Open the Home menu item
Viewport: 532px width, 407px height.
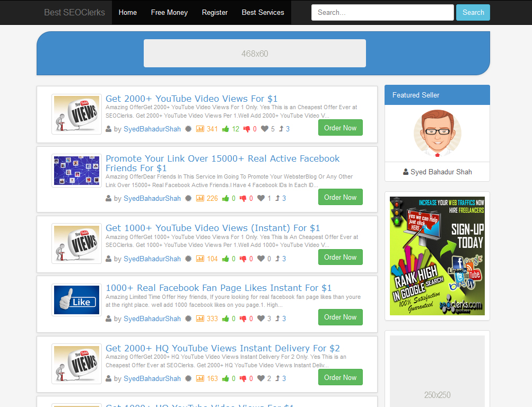(x=128, y=13)
